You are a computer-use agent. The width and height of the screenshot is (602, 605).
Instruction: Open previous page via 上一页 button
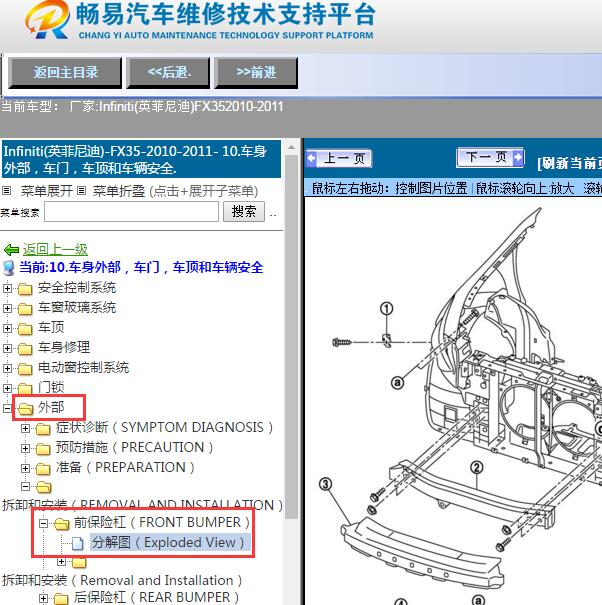tap(339, 159)
